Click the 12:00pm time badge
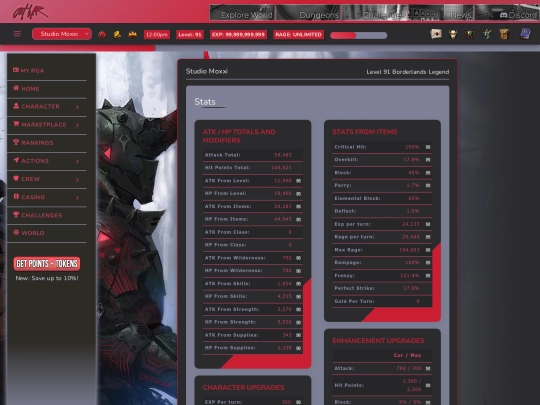Image resolution: width=540 pixels, height=405 pixels. (157, 34)
